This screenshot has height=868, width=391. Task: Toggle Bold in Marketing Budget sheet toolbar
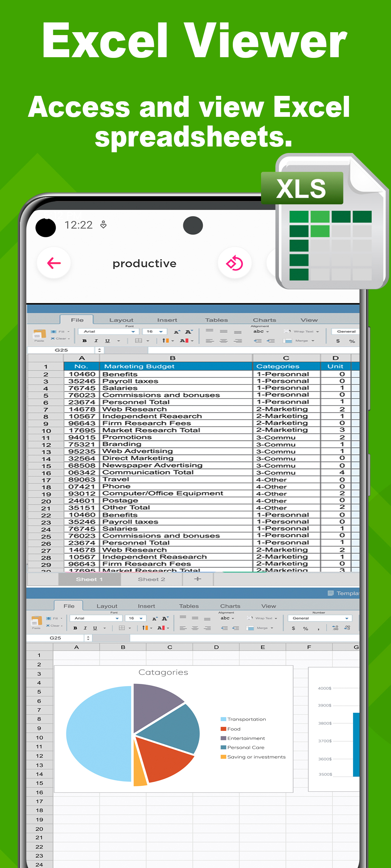point(84,341)
